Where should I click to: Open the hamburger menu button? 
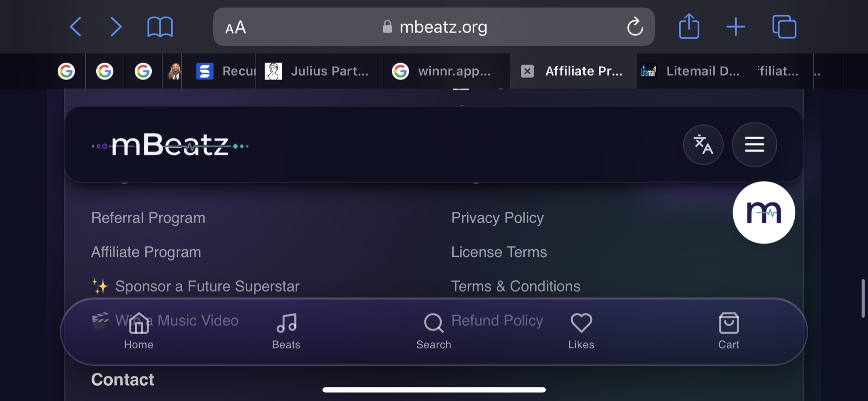pyautogui.click(x=754, y=145)
